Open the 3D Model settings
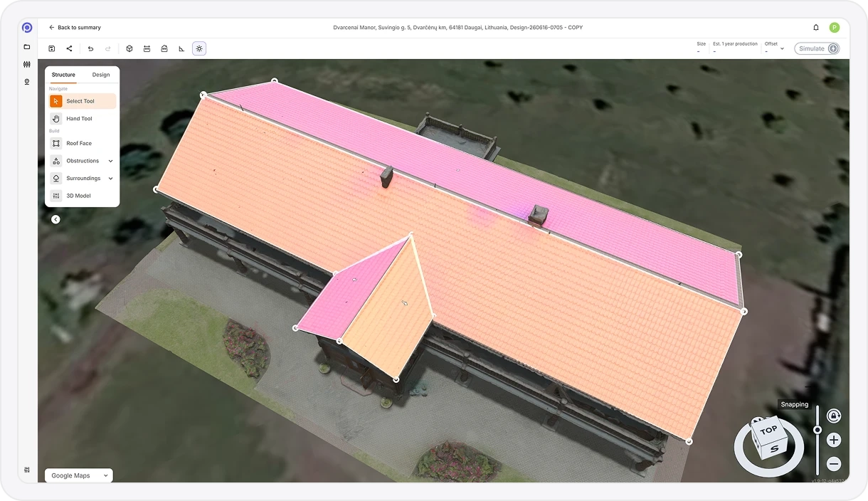The width and height of the screenshot is (868, 501). click(x=83, y=196)
